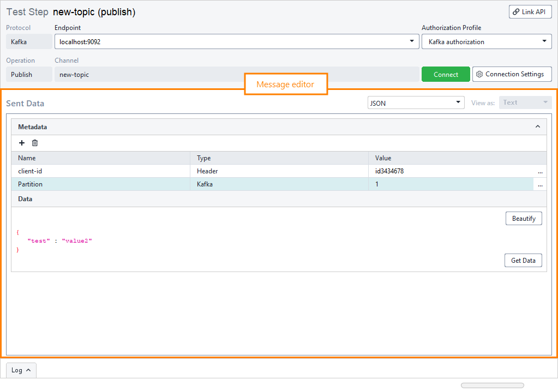The width and height of the screenshot is (558, 392).
Task: Click the chain-link icon inside Link API
Action: [x=515, y=11]
